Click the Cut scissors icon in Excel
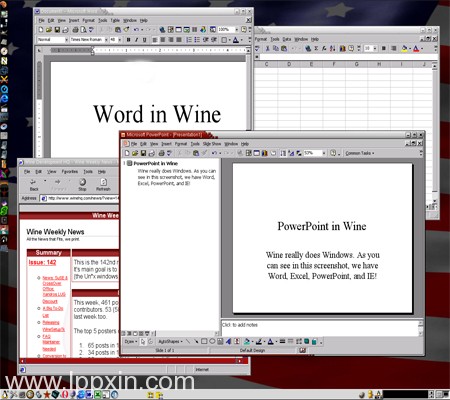The height and width of the screenshot is (400, 450). (x=267, y=48)
